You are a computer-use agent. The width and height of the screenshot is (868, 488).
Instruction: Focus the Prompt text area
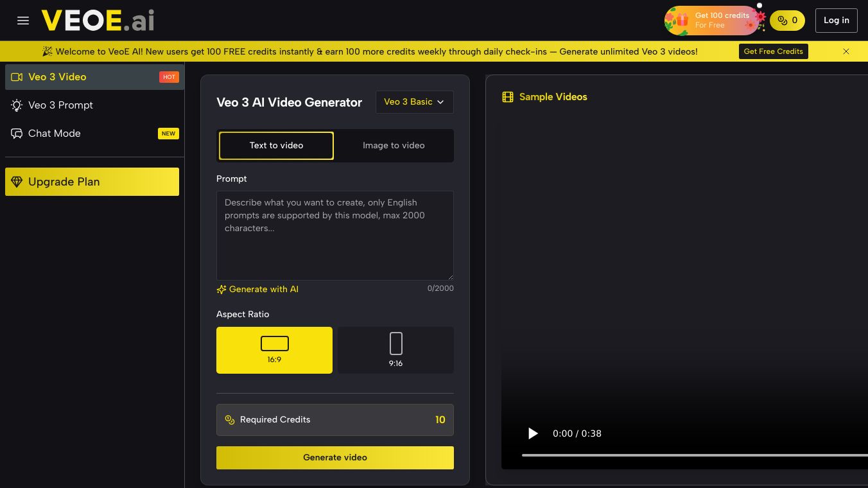[x=335, y=236]
